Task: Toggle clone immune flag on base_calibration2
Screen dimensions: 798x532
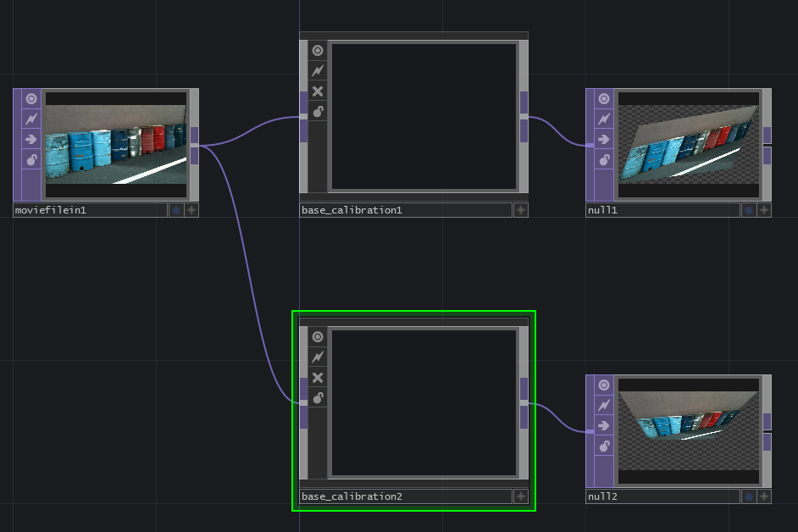Action: coord(318,357)
